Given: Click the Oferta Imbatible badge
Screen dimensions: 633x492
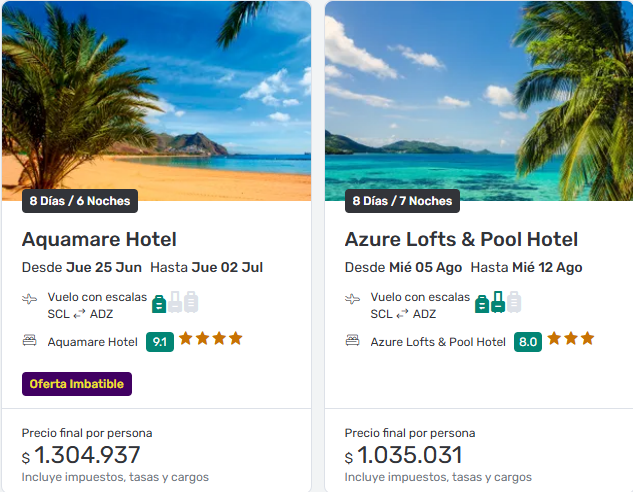Looking at the screenshot, I should pos(77,384).
